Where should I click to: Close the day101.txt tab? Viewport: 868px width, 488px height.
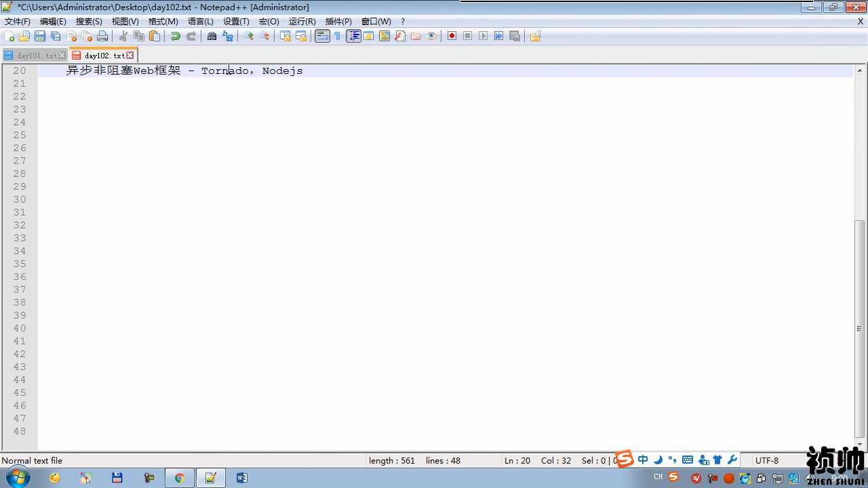(62, 56)
